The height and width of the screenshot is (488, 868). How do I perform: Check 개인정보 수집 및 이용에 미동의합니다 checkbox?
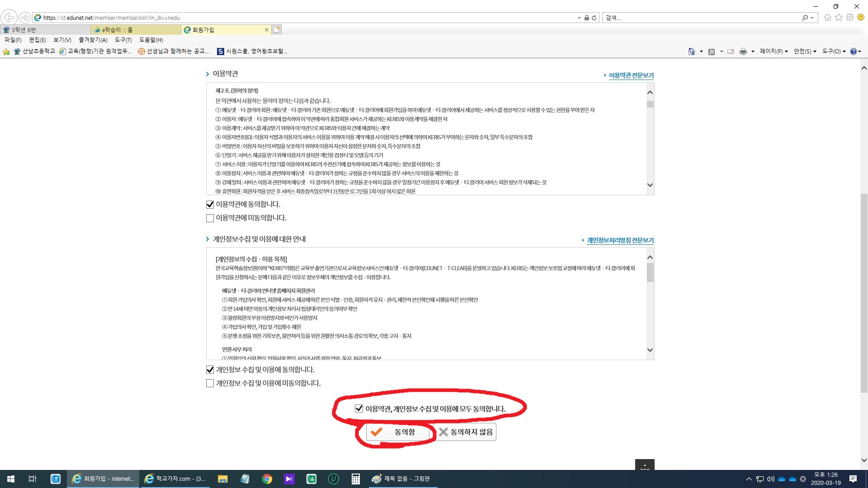pyautogui.click(x=210, y=383)
